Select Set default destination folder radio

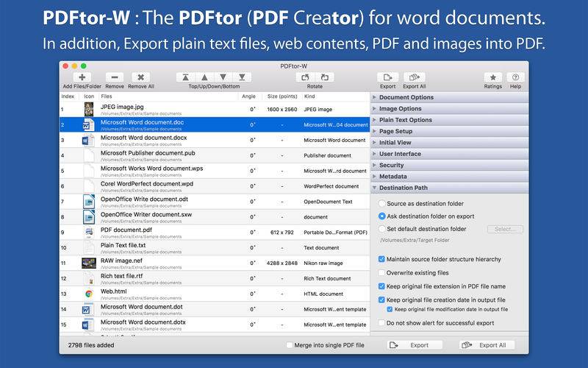click(381, 229)
